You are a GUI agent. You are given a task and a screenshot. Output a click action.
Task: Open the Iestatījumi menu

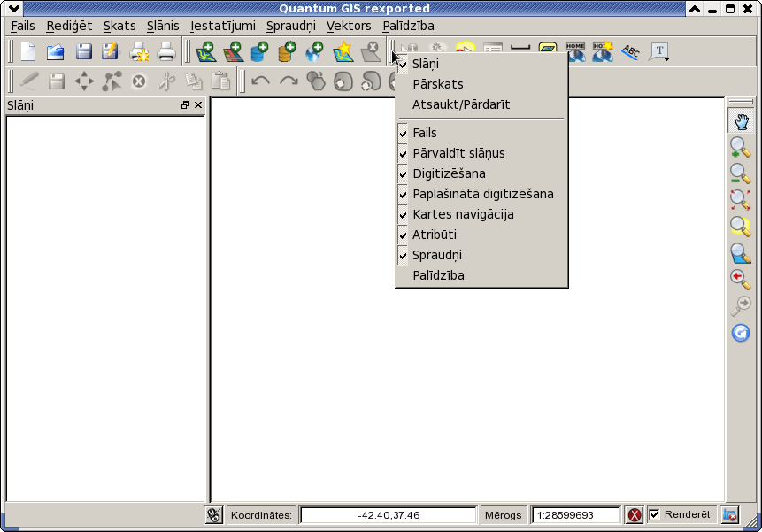tap(222, 26)
